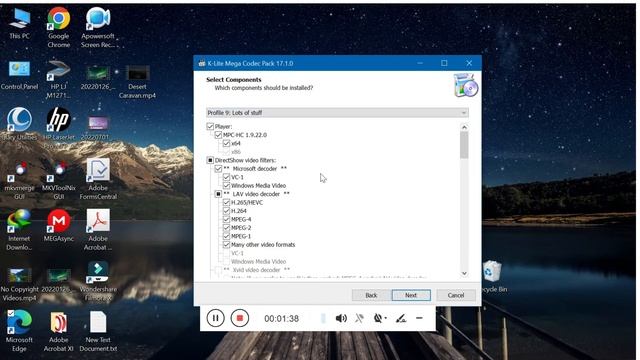Stop the screen recording with red button

(x=240, y=318)
